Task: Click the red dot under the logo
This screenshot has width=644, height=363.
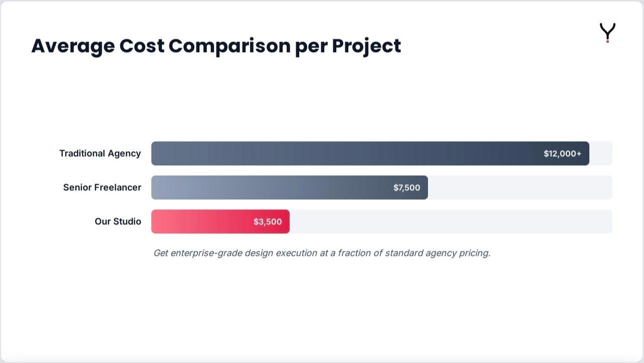Action: click(607, 41)
